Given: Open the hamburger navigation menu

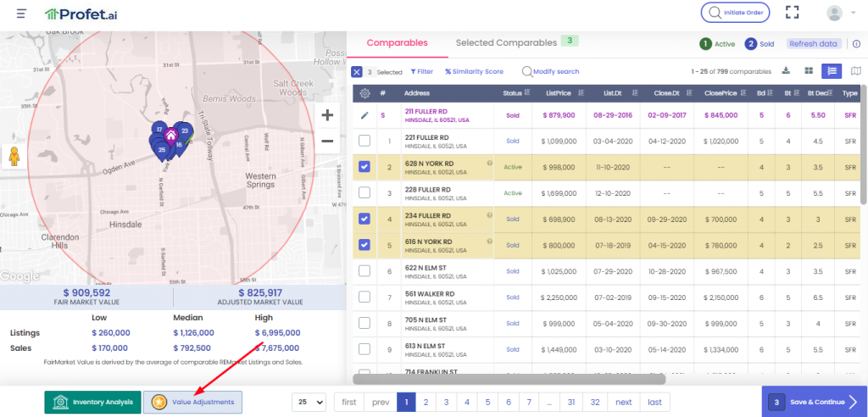Looking at the screenshot, I should coord(21,14).
